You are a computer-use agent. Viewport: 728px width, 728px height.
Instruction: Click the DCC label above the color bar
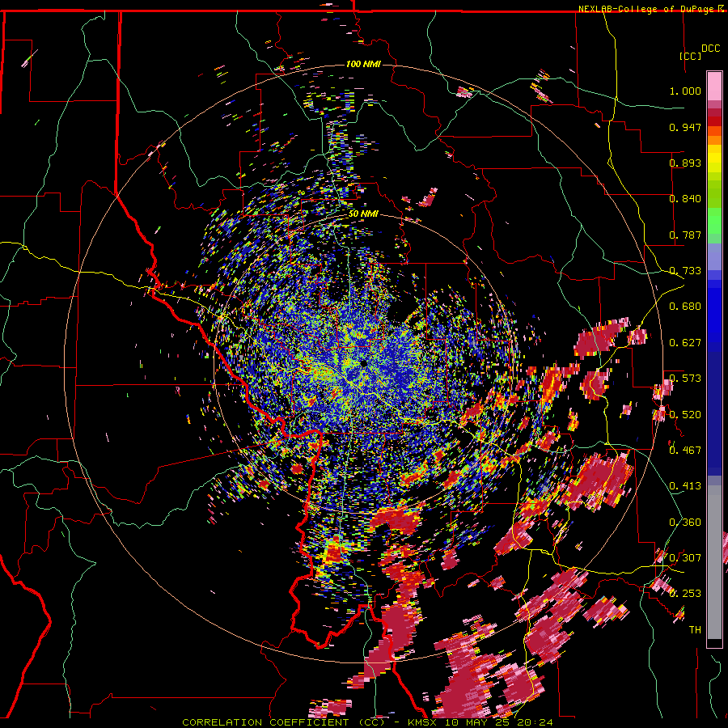coord(710,49)
